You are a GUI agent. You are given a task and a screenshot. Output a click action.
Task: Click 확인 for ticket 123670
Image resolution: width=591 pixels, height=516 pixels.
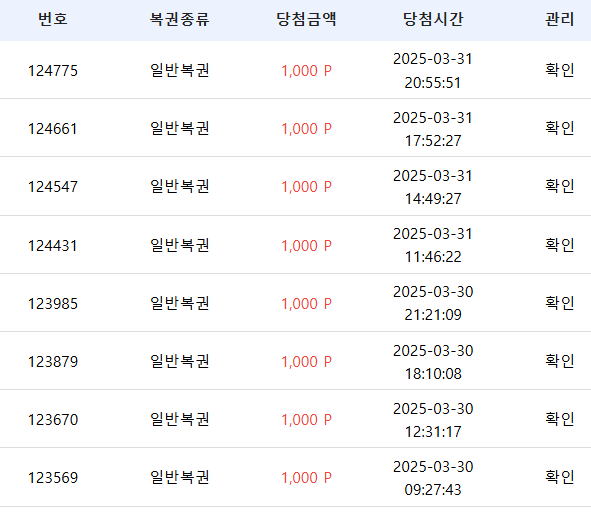point(559,419)
